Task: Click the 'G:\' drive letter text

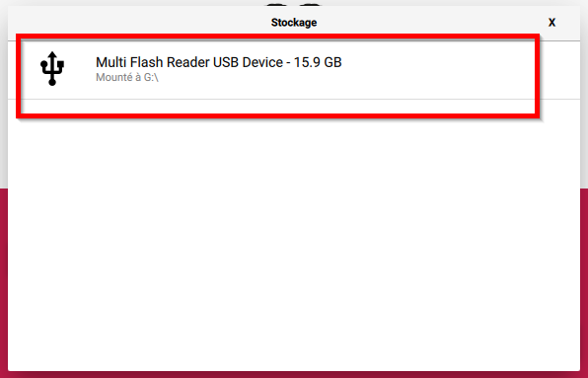Action: click(x=151, y=77)
